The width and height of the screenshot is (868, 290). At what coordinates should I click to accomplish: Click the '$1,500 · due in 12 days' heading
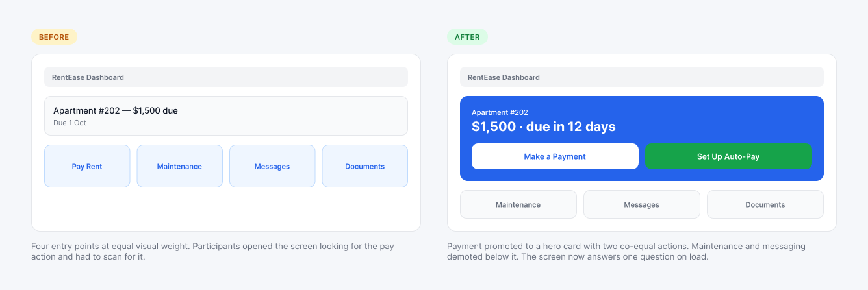coord(543,127)
